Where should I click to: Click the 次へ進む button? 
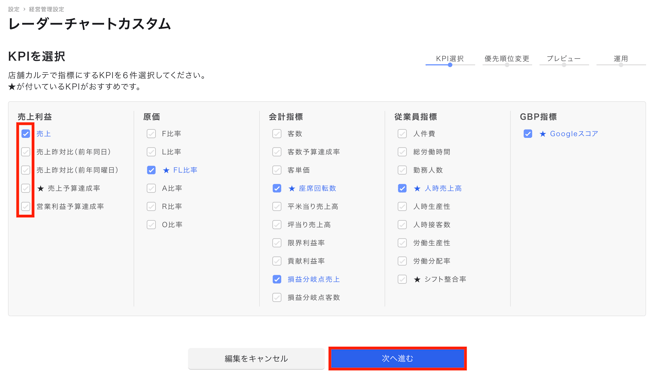pyautogui.click(x=397, y=359)
